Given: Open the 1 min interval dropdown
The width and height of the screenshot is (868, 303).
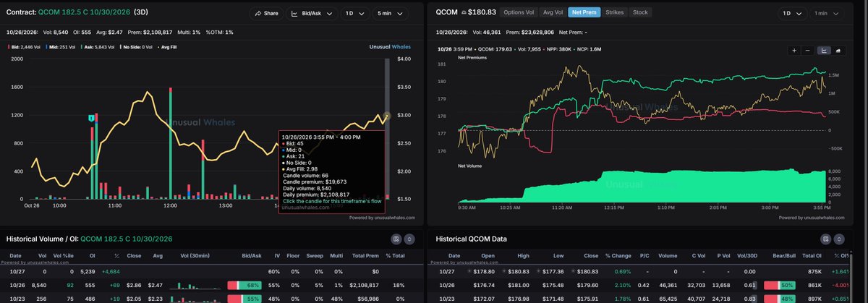Looking at the screenshot, I should 827,13.
